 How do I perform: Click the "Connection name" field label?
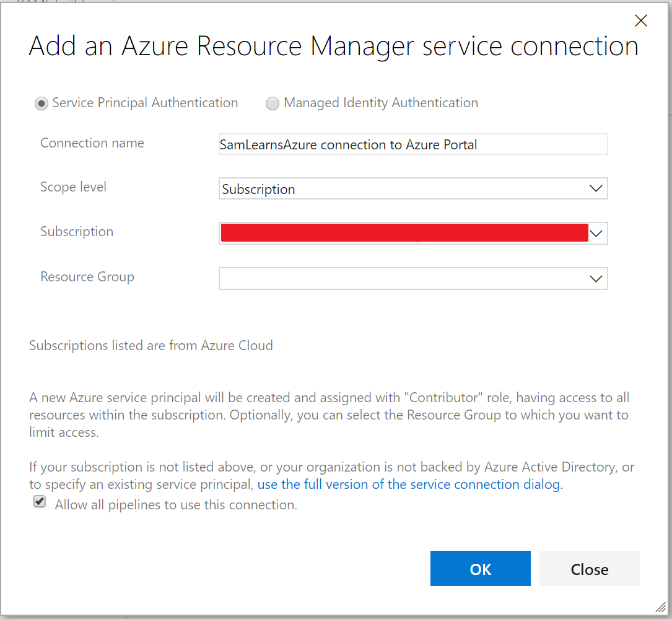pyautogui.click(x=92, y=143)
